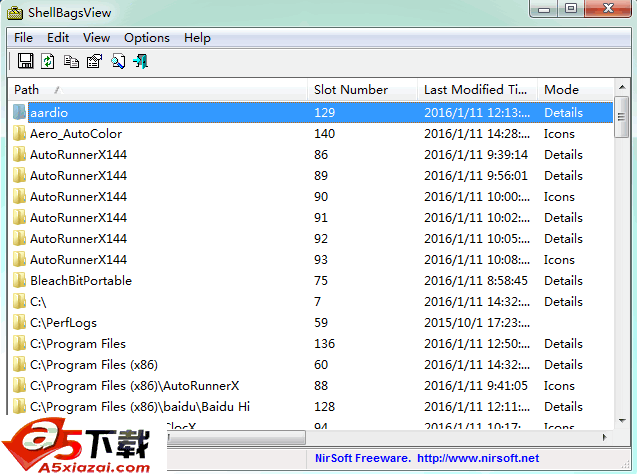Click the Copy Selected Items toolbar icon
637x474 pixels.
pyautogui.click(x=72, y=61)
